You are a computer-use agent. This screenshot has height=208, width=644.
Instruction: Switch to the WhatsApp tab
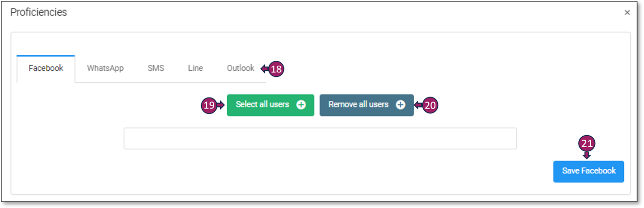coord(105,68)
